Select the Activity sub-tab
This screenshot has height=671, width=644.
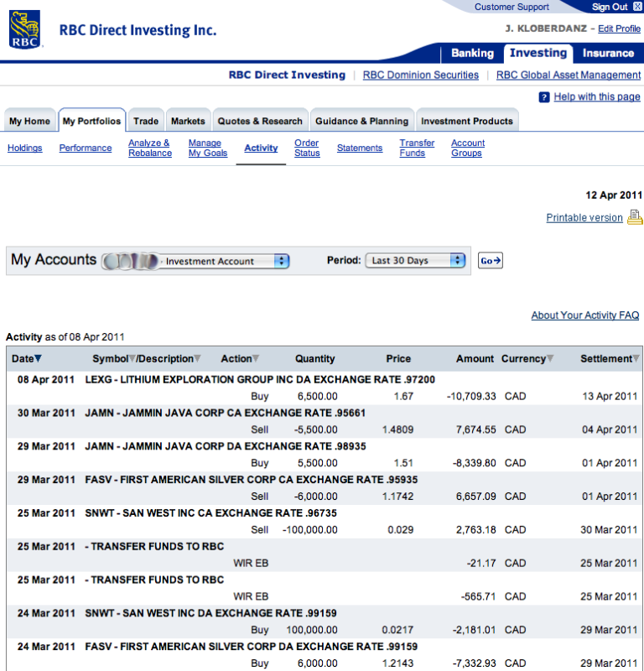pyautogui.click(x=261, y=148)
